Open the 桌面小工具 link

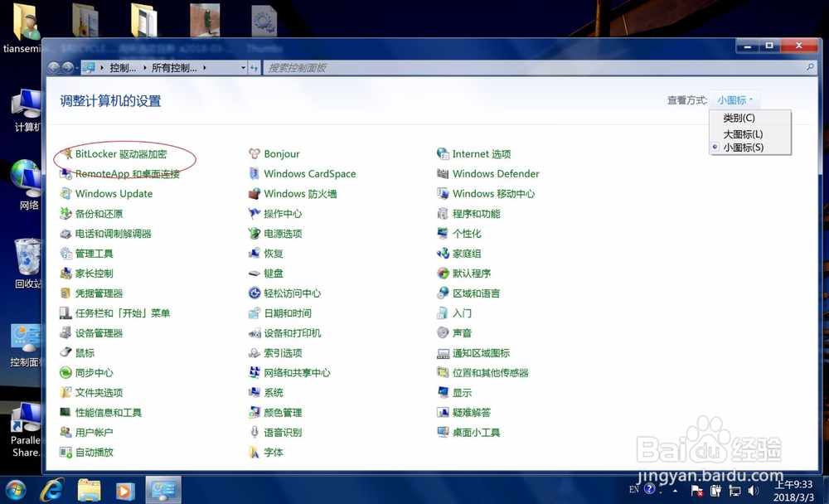(x=477, y=433)
